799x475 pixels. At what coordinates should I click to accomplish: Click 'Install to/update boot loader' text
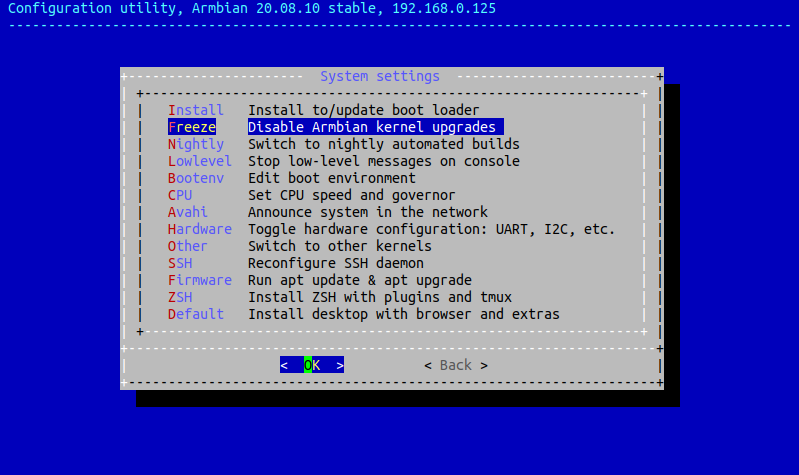coord(363,110)
